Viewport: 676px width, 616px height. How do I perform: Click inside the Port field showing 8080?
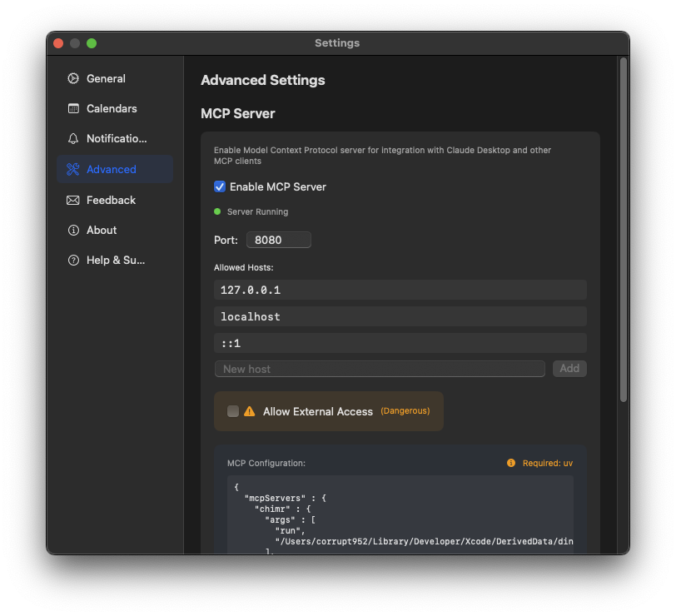pyautogui.click(x=278, y=239)
